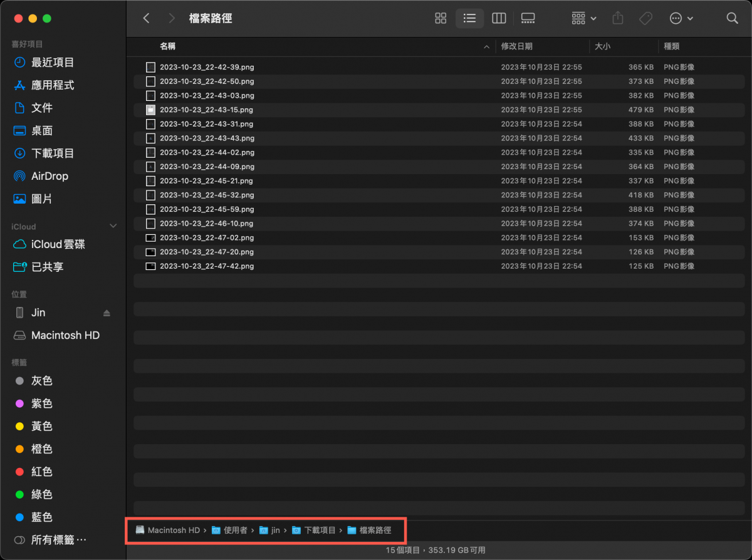The height and width of the screenshot is (560, 752).
Task: Click the tag toolbar icon
Action: tap(645, 18)
